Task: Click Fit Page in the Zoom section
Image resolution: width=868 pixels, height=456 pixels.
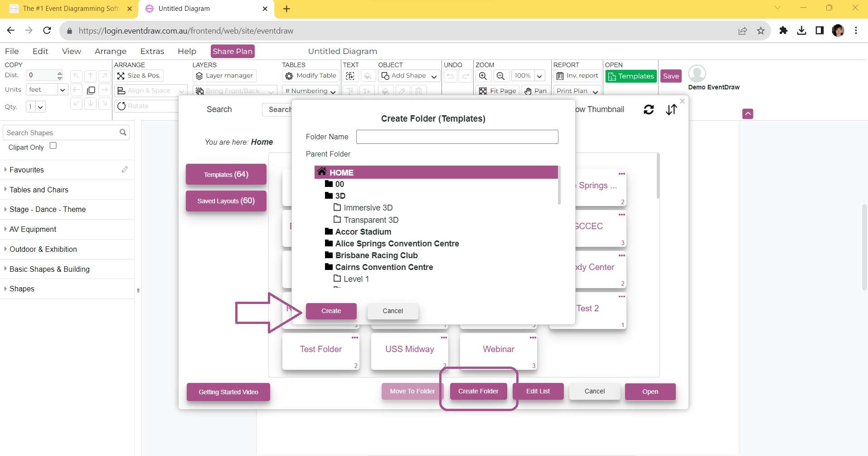Action: [498, 91]
